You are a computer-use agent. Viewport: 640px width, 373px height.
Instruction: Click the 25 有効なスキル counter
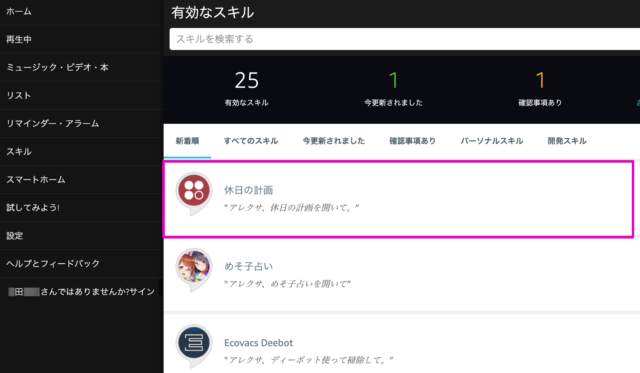247,89
